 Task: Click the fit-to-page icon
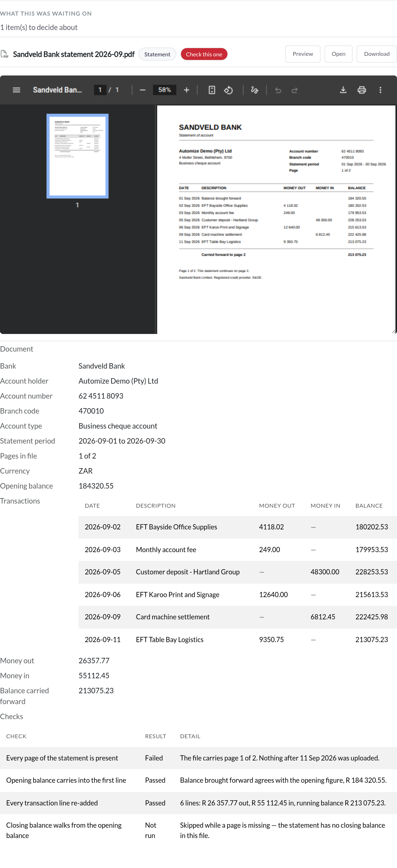click(212, 90)
